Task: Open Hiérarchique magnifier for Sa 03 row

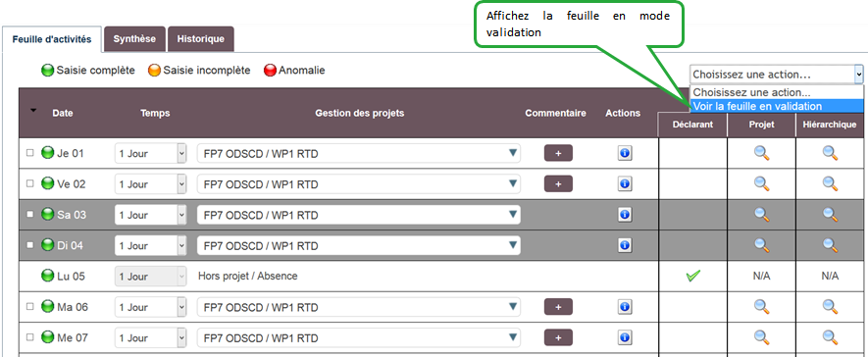Action: point(830,215)
